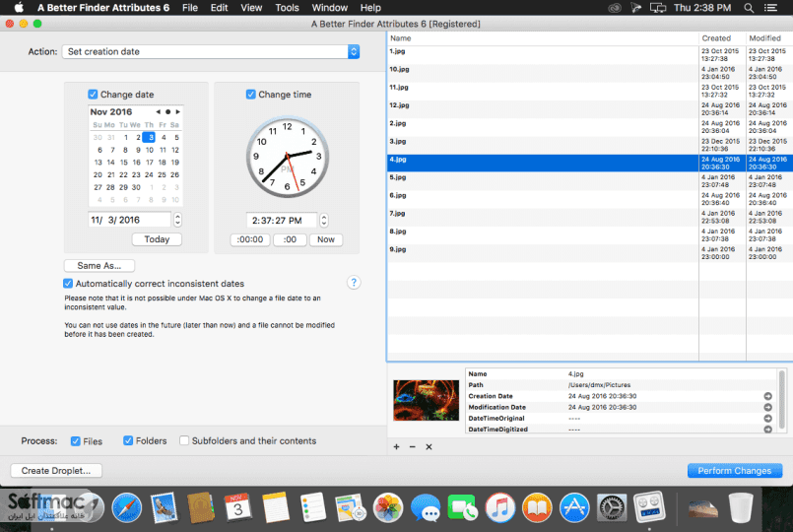Viewport: 793px width, 532px height.
Task: Clear the file list with the X button
Action: [429, 447]
